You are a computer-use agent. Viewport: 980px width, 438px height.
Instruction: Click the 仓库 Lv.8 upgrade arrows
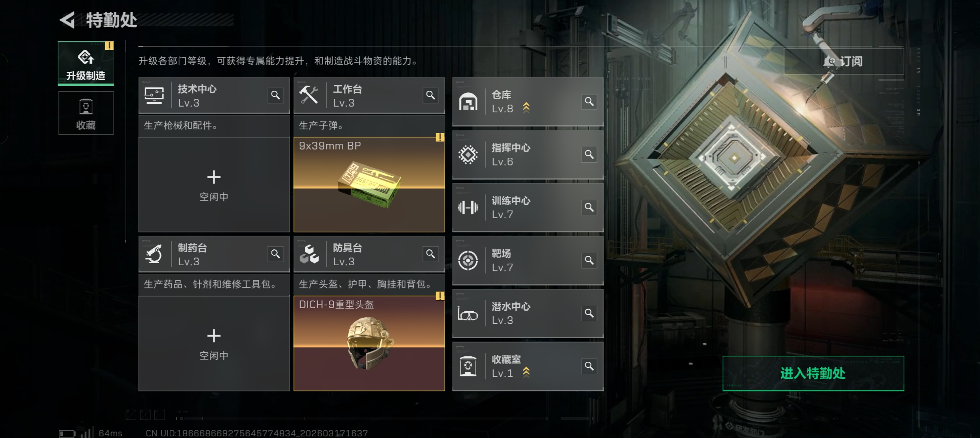[x=526, y=107]
